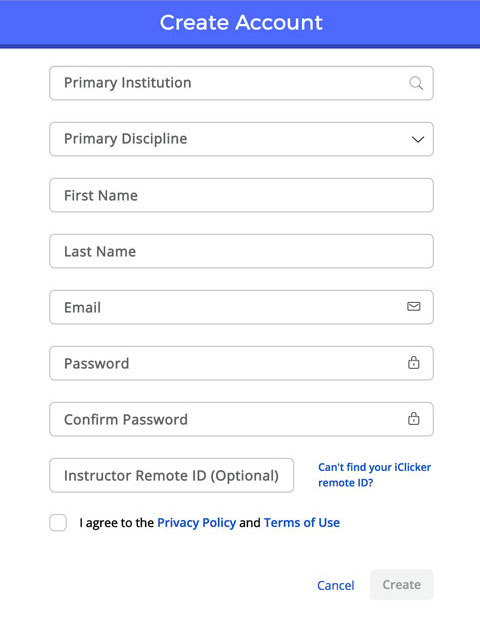Focus the Email input field
This screenshot has height=625, width=480.
(x=241, y=307)
